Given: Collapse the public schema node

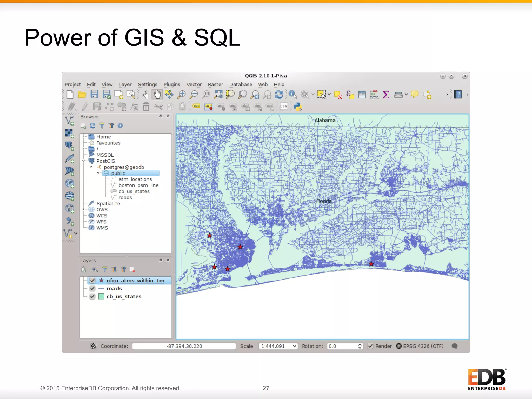Looking at the screenshot, I should tap(98, 173).
